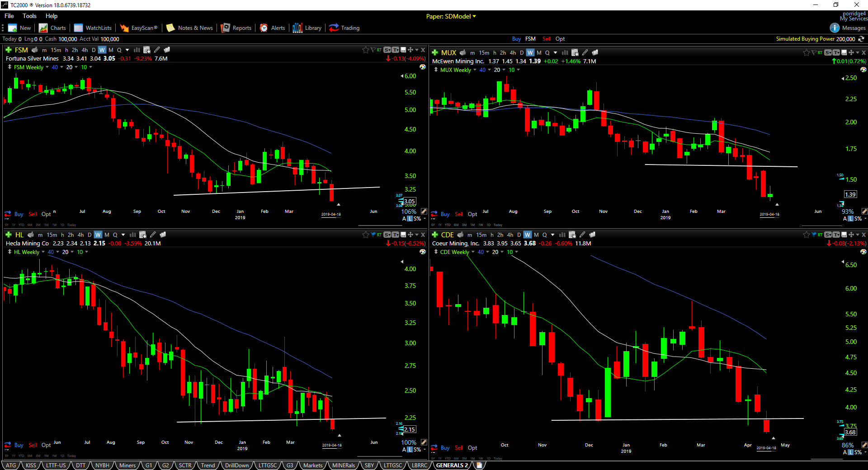Click the Sell button on HL chart
The image size is (868, 470).
pyautogui.click(x=33, y=445)
